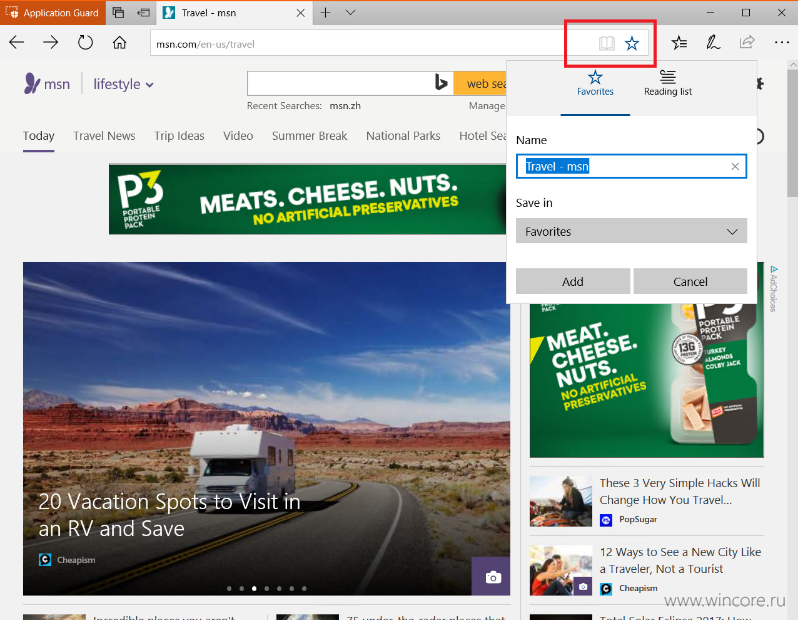The width and height of the screenshot is (798, 620).
Task: Expand the Save in Favorites dropdown
Action: [631, 231]
